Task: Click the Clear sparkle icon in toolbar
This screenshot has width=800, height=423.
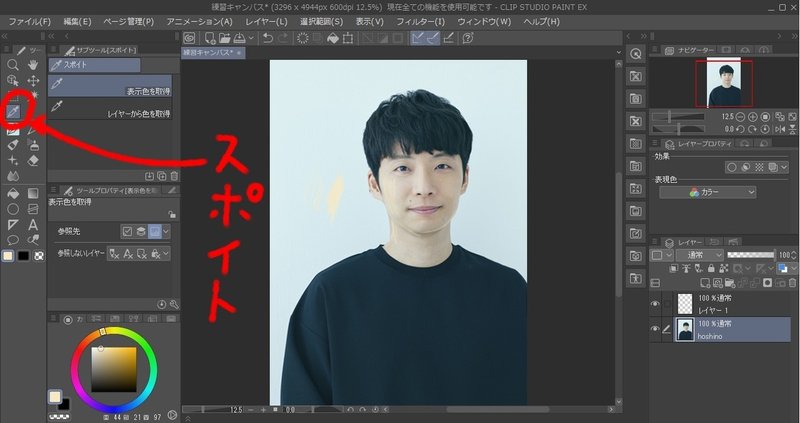Action: [303, 38]
